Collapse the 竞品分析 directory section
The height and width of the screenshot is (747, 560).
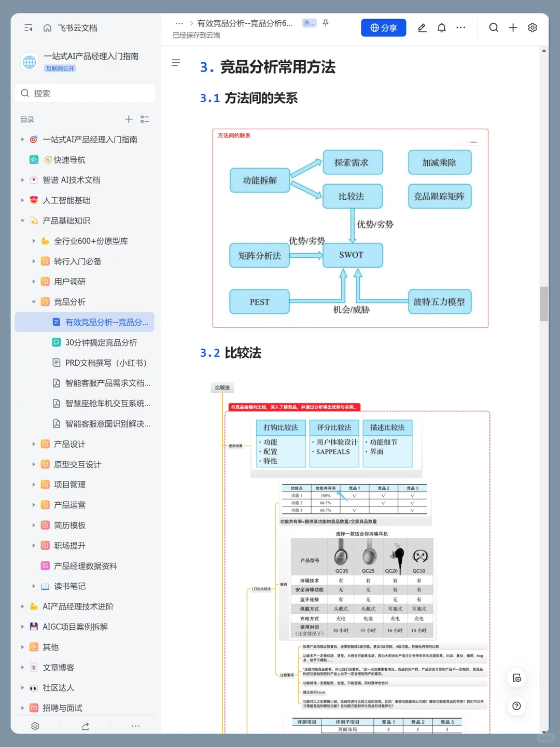(x=33, y=301)
